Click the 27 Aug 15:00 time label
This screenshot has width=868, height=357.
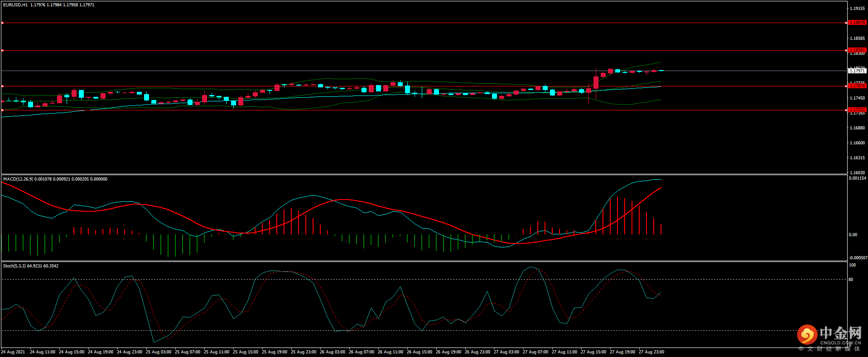pos(593,352)
